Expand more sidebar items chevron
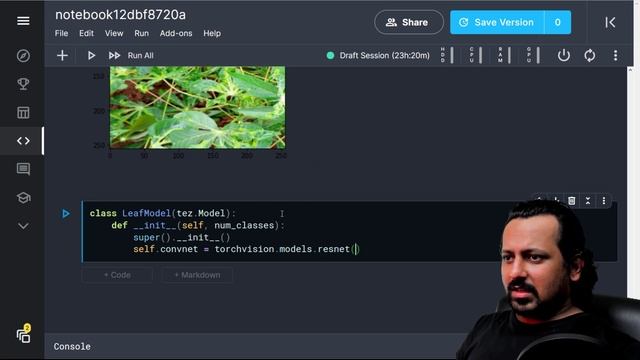 coord(23,226)
